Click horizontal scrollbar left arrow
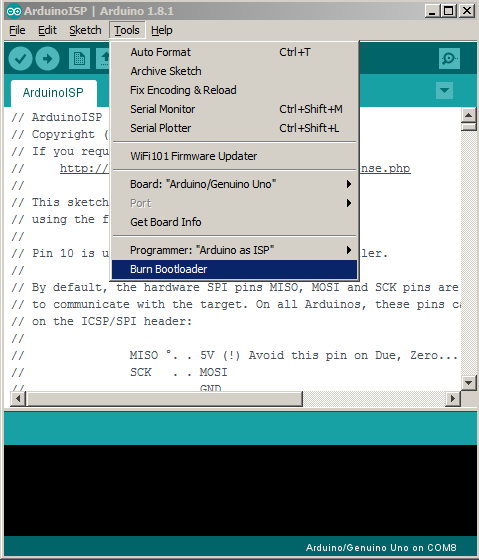Viewport: 479px width, 560px height. pos(18,398)
